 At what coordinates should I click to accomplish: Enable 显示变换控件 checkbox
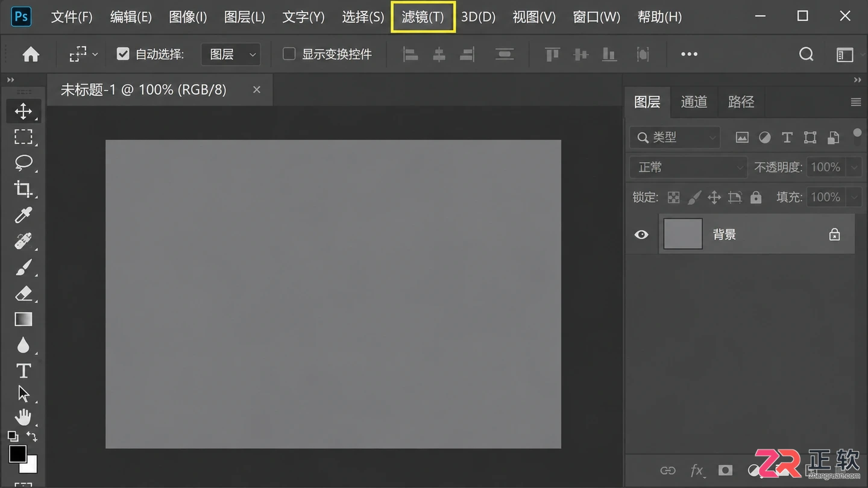(289, 54)
